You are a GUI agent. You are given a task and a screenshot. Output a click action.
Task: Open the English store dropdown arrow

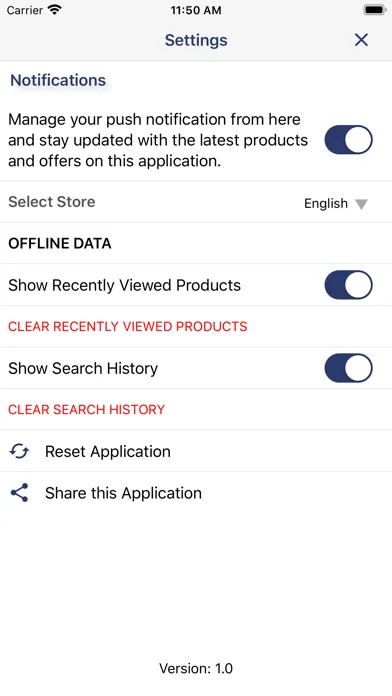tap(361, 204)
